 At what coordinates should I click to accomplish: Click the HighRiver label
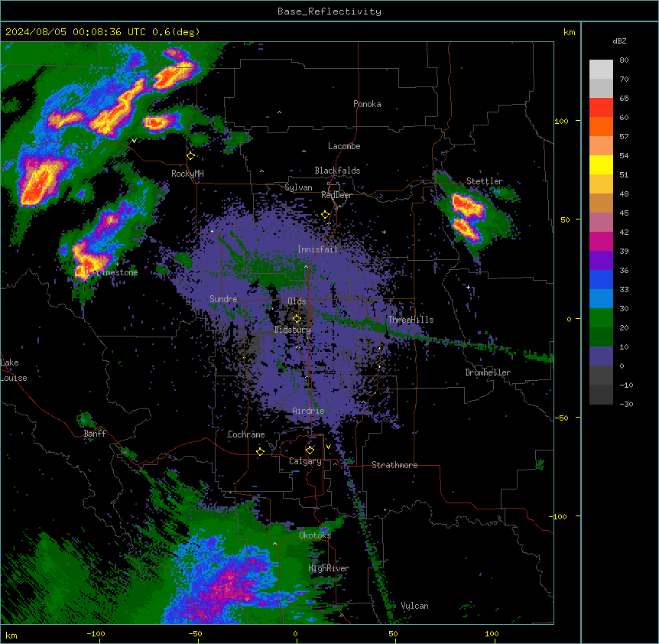(x=329, y=568)
